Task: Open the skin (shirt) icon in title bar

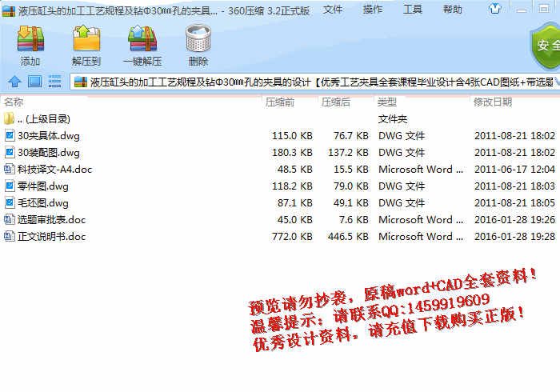Action: [495, 8]
